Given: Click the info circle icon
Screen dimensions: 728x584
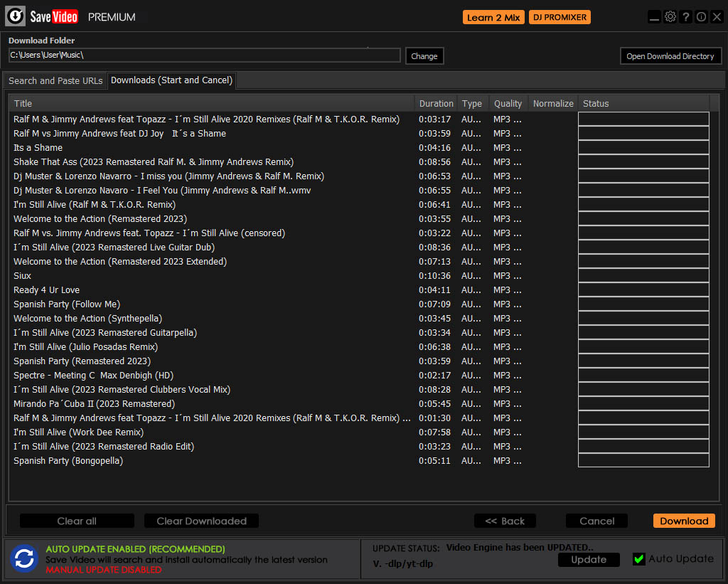Looking at the screenshot, I should tap(701, 17).
